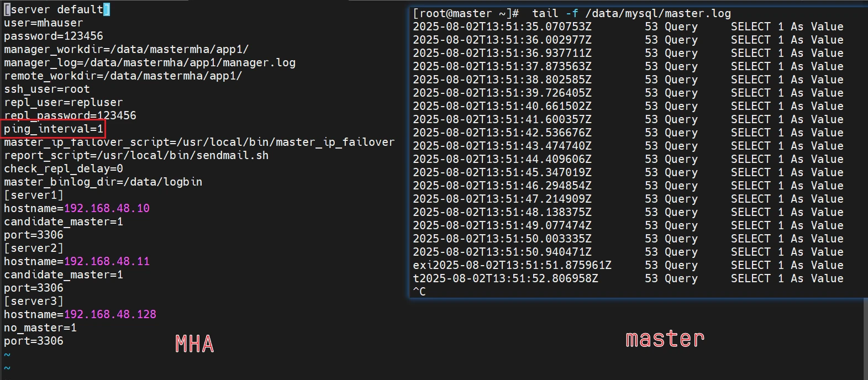This screenshot has width=868, height=380.
Task: Click the IP address 192.168.48.10
Action: click(x=107, y=209)
